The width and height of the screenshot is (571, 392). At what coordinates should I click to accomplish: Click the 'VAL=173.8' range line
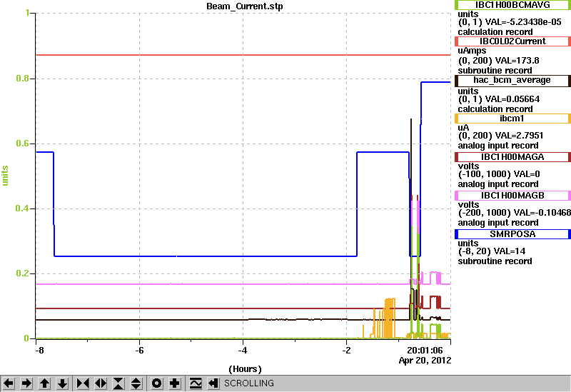tap(498, 61)
